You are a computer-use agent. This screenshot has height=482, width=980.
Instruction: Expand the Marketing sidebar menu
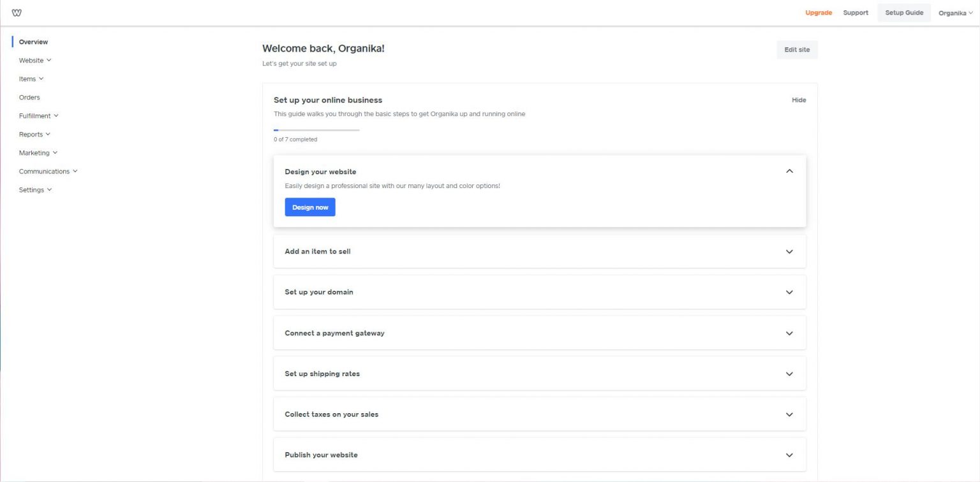[x=38, y=152]
